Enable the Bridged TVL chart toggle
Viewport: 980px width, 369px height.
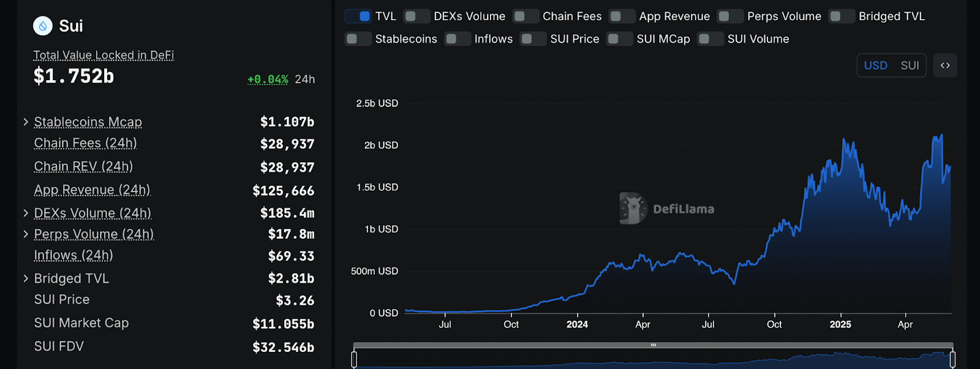pyautogui.click(x=842, y=16)
